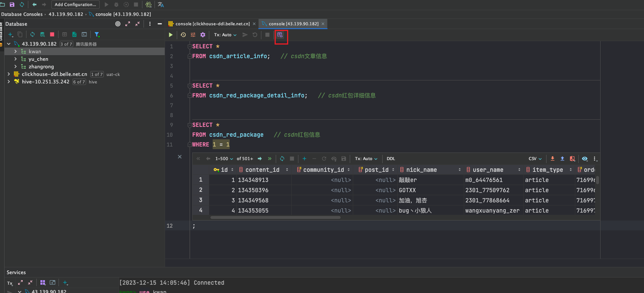Toggle code folding on line 5 SELECT
This screenshot has height=293, width=644.
pyautogui.click(x=190, y=86)
